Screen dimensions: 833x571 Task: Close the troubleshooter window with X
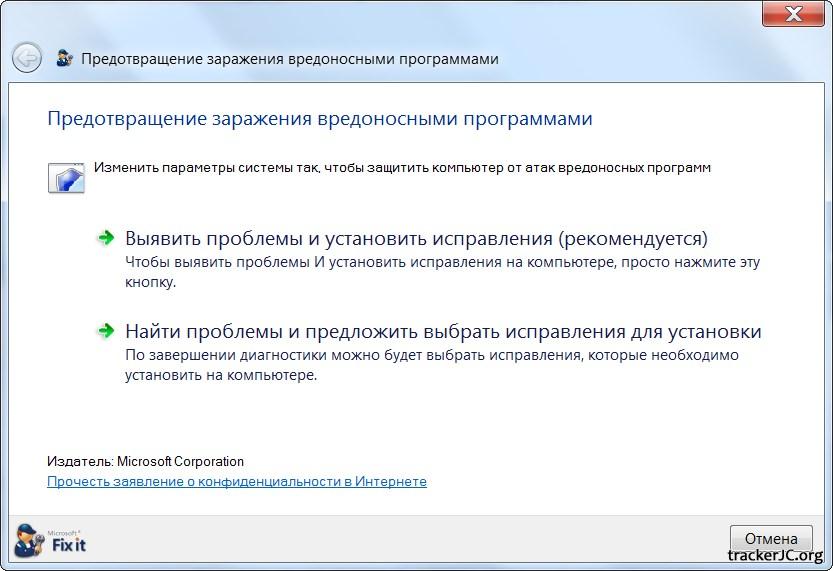click(794, 14)
